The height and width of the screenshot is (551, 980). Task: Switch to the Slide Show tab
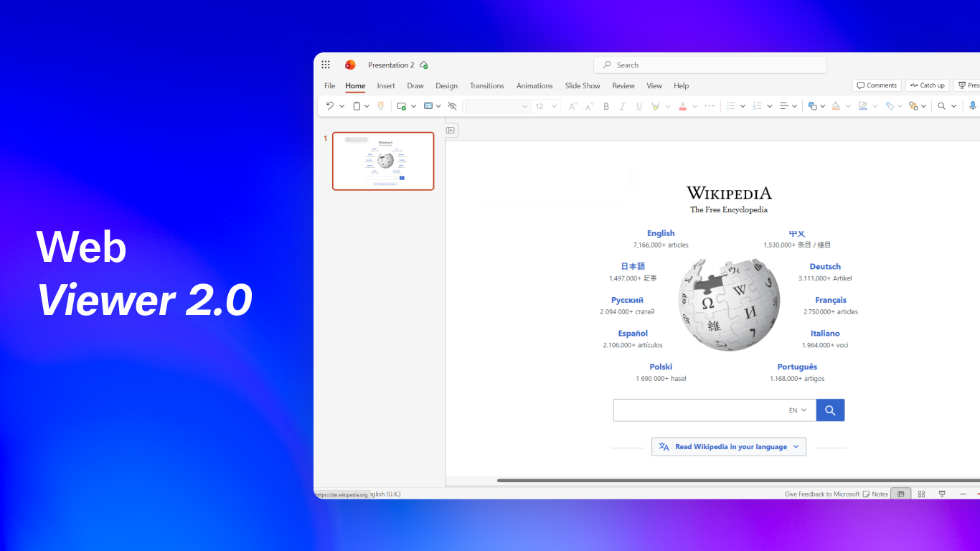[x=583, y=85]
